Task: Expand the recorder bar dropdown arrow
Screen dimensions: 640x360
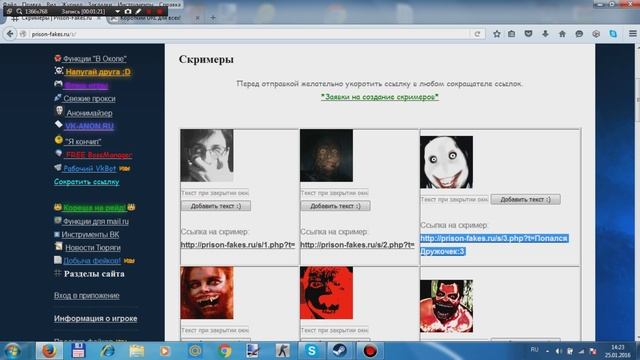Action: coord(118,11)
